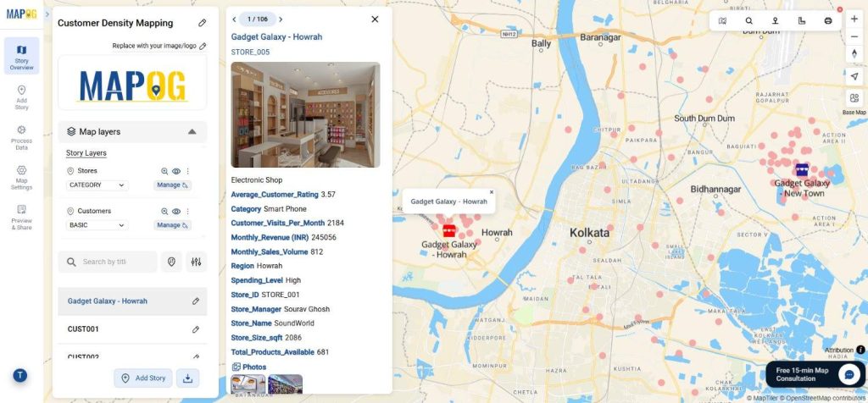Open the Add Story sidebar item
The width and height of the screenshot is (868, 403).
tap(21, 97)
